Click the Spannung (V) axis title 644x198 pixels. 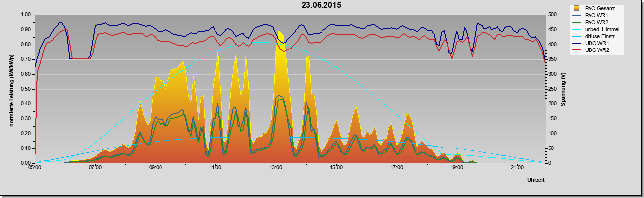coord(563,89)
